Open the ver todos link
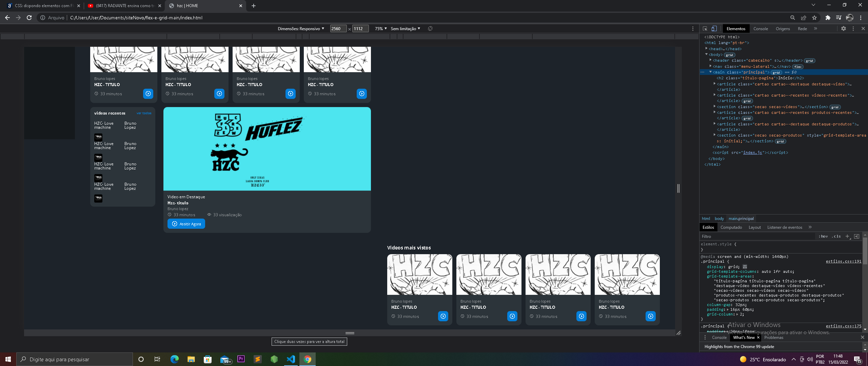Screen dimensions: 868x366 (144, 113)
